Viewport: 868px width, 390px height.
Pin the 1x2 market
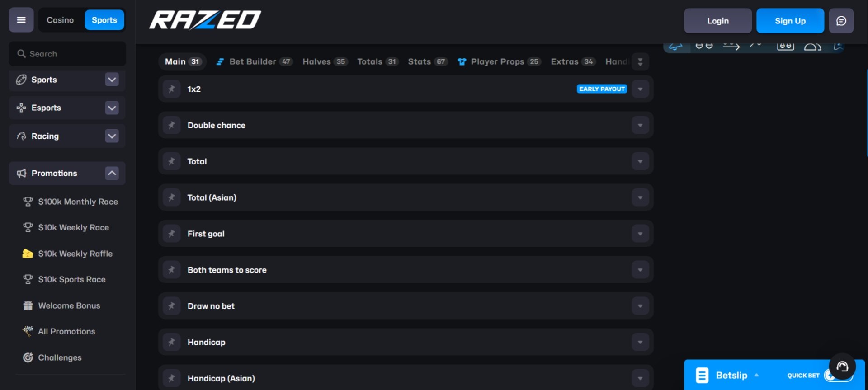click(172, 89)
